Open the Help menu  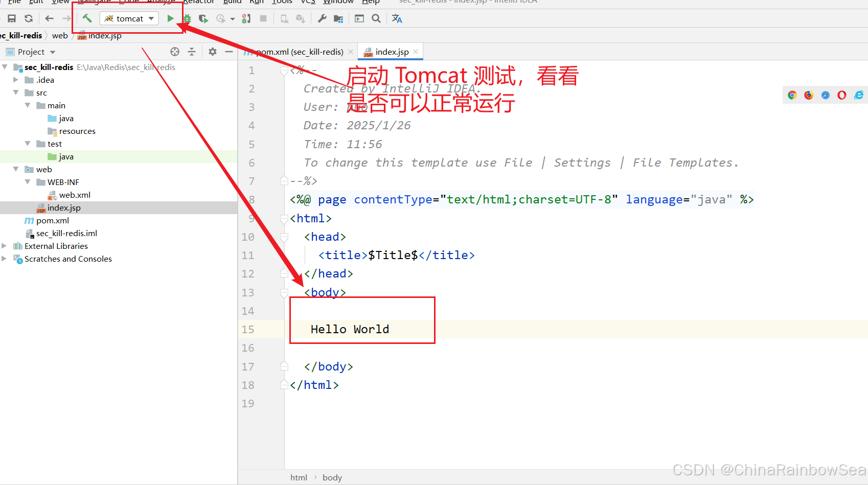click(x=371, y=2)
